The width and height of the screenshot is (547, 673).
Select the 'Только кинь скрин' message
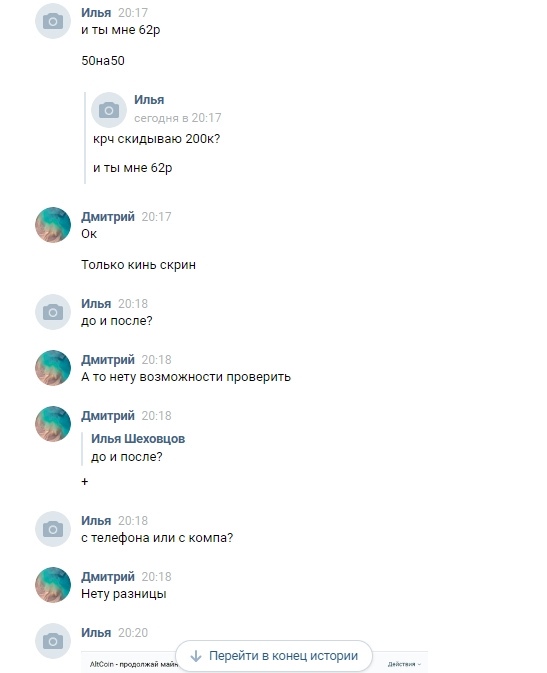138,265
